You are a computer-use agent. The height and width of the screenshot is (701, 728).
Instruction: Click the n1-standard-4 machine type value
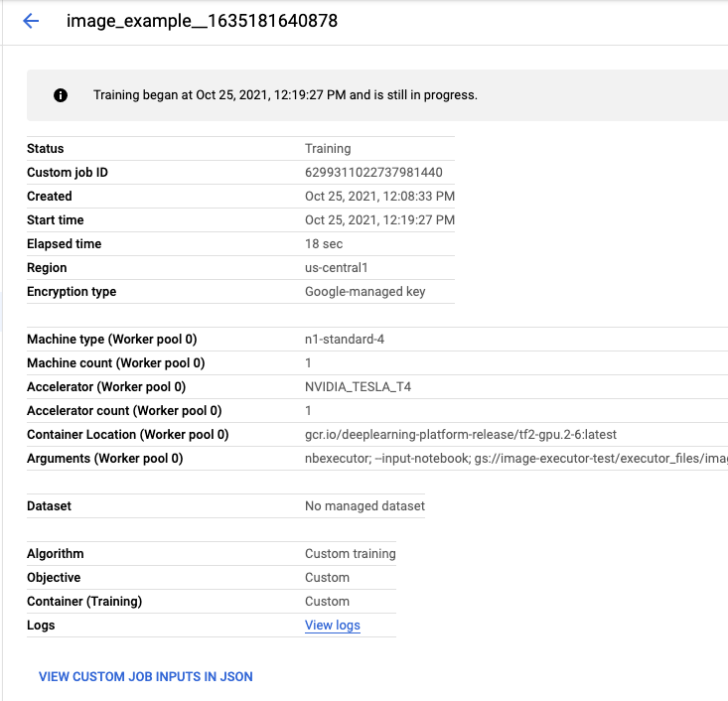[x=344, y=340]
